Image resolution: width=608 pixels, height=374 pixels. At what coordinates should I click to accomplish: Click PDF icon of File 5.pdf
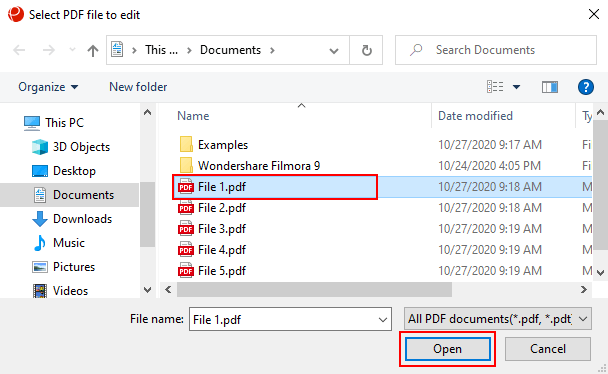pyautogui.click(x=186, y=271)
